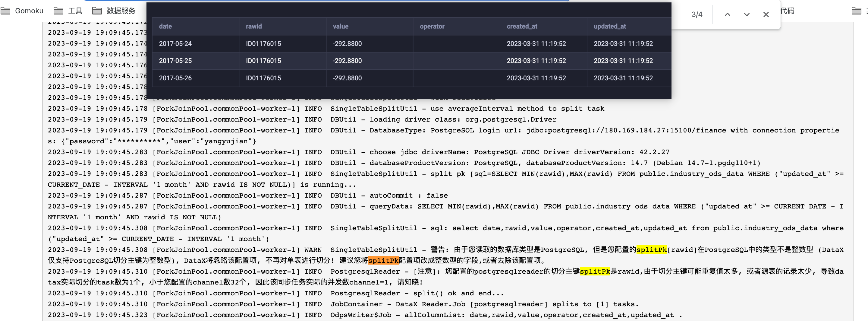Click the jdbc:postgresql login url text
868x321 pixels.
626,130
